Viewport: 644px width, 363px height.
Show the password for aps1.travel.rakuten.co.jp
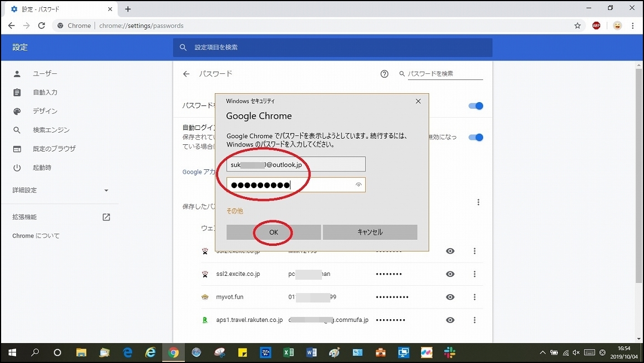pyautogui.click(x=450, y=320)
